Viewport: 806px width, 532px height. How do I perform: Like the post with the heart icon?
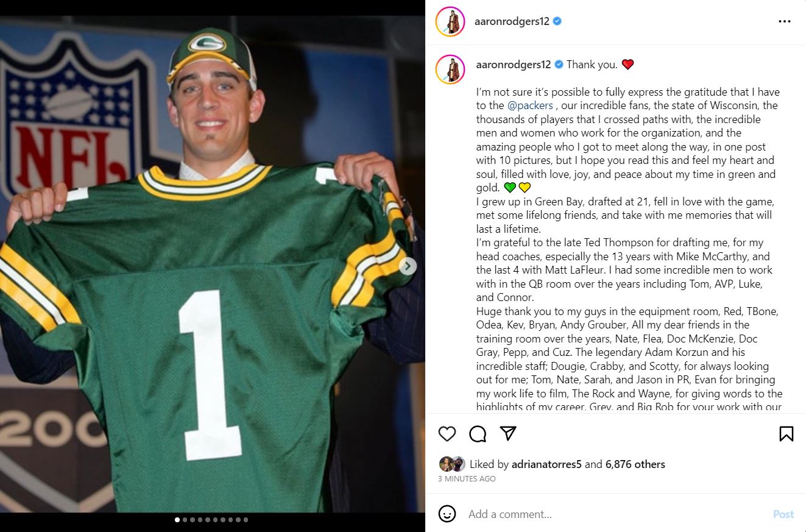click(447, 433)
